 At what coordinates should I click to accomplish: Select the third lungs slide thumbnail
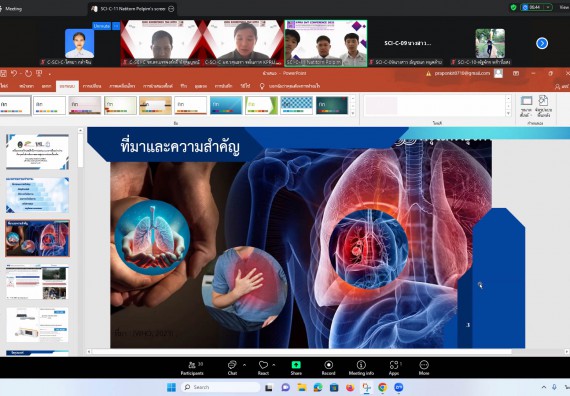click(37, 238)
